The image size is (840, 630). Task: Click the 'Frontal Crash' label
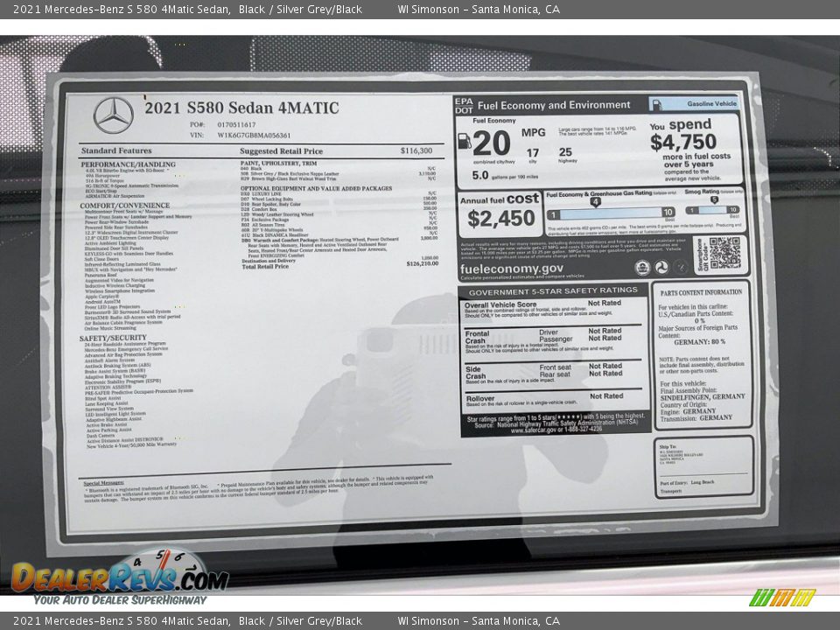477,337
